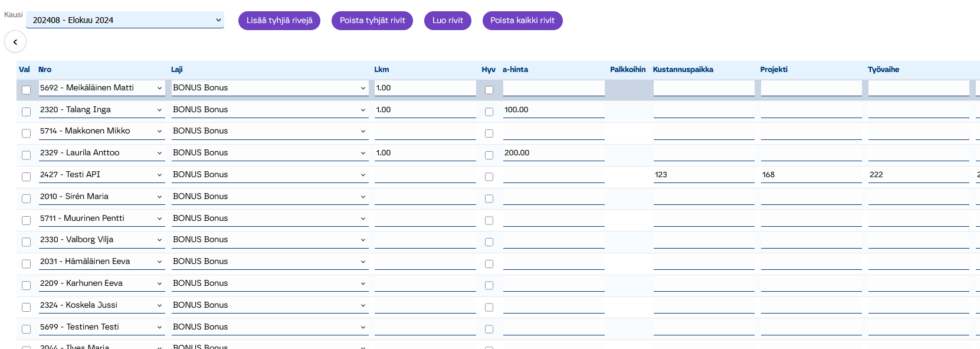
Task: Open the Laji dropdown in Sirén Maria row
Action: click(270, 197)
